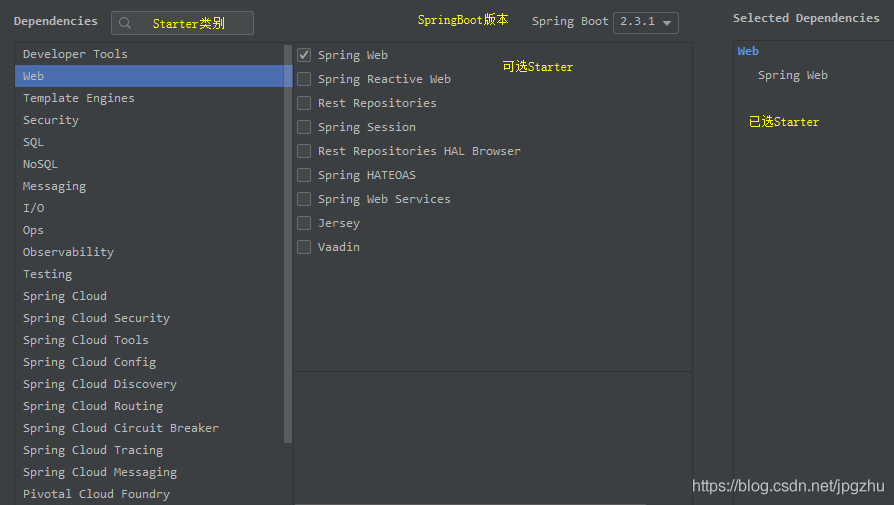The image size is (894, 505).
Task: Click the search magnifier icon
Action: 125,23
